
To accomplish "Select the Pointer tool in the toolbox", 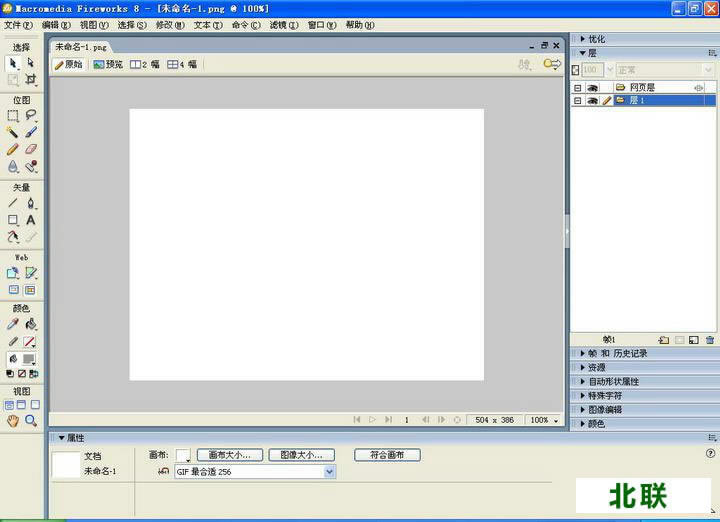I will (x=13, y=62).
